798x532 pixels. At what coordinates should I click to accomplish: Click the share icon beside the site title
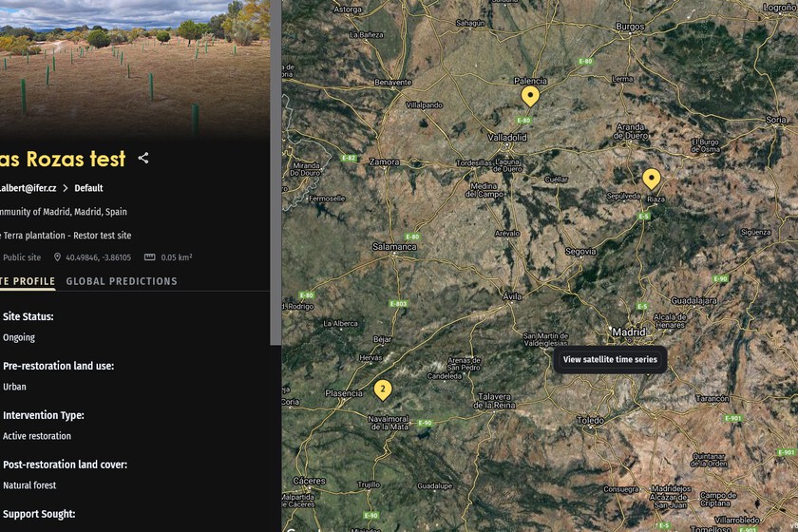point(143,159)
